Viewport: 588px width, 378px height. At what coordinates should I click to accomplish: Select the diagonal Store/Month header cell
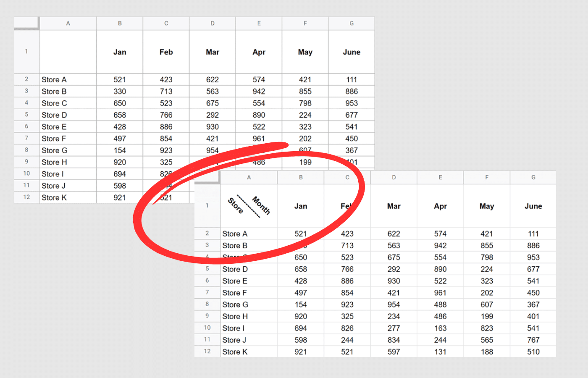click(x=249, y=206)
